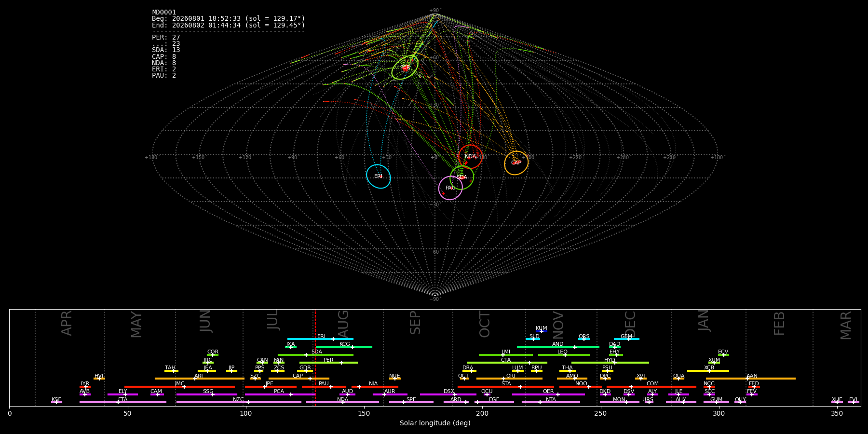
Task: Click the 'Solar longitude (deg)' axis label
Action: tap(435, 423)
